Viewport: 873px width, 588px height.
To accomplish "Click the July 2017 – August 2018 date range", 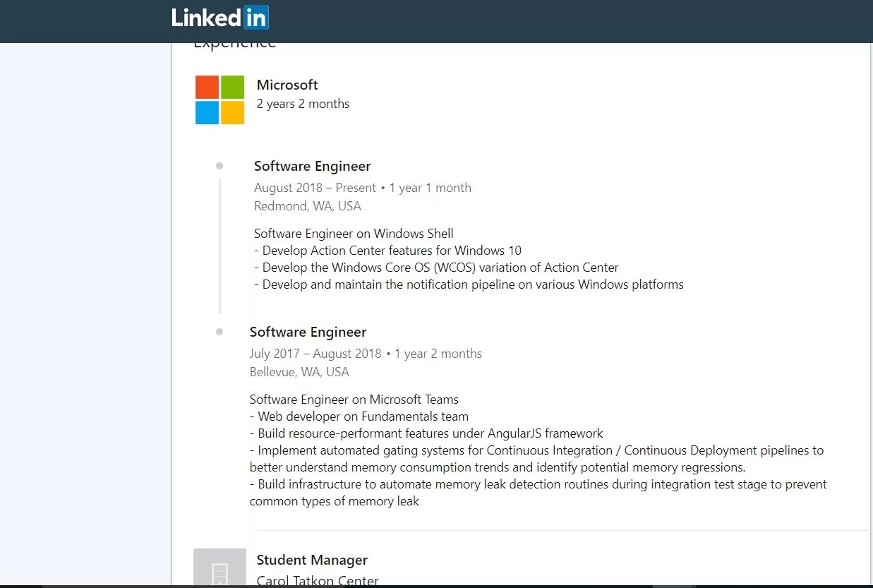I will coord(315,354).
